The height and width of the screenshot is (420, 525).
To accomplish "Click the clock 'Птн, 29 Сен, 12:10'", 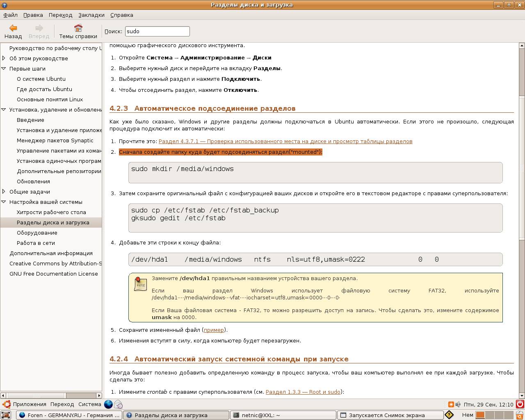I will point(488,404).
